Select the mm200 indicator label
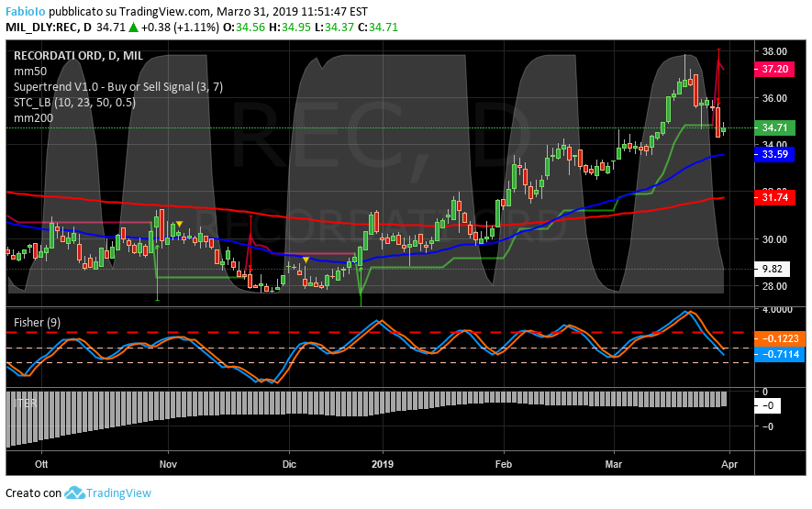The width and height of the screenshot is (812, 509). tap(33, 117)
